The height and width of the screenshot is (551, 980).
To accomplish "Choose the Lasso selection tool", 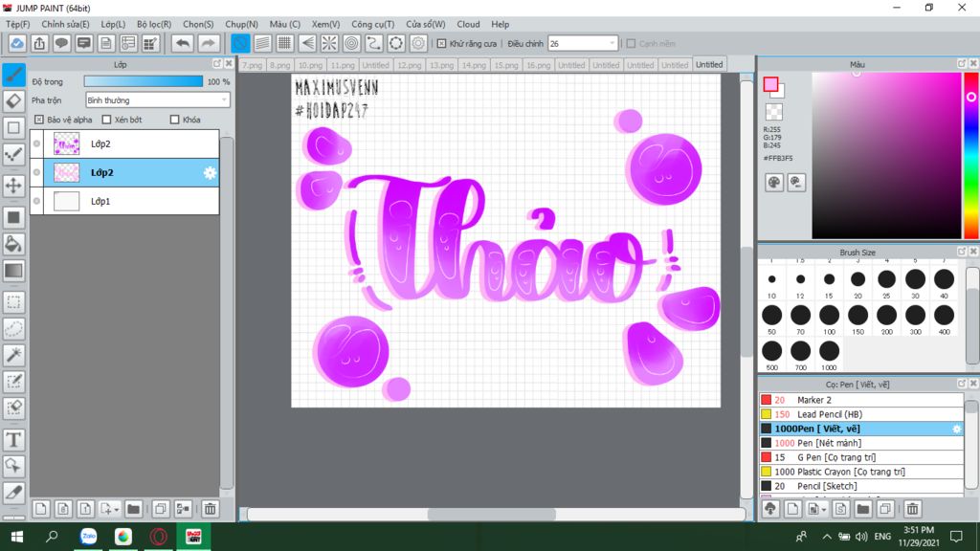I will (x=13, y=329).
